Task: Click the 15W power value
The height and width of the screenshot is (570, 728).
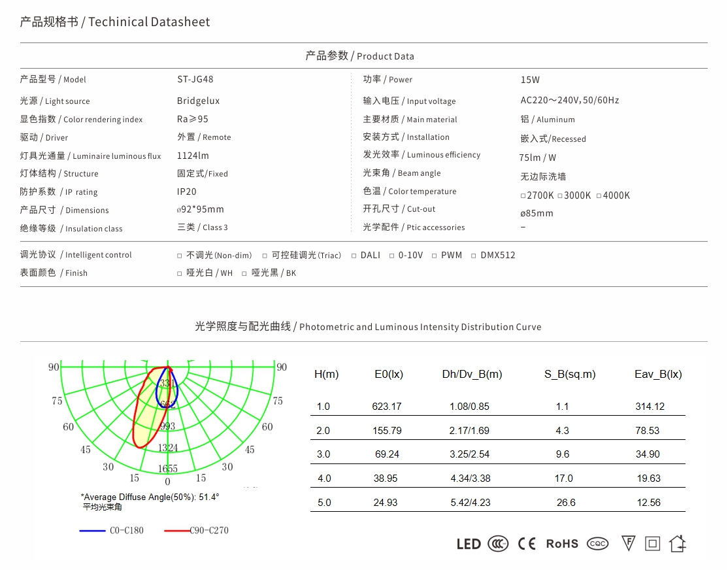Action: pos(530,80)
